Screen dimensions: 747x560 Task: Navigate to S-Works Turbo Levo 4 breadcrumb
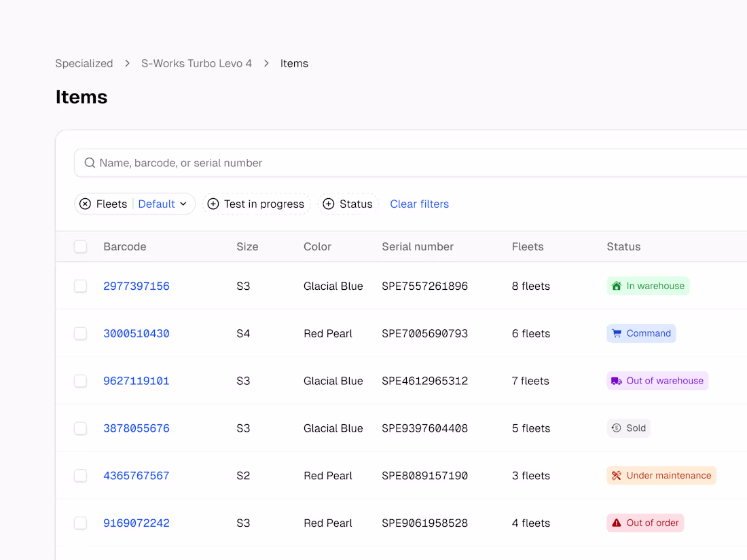click(x=196, y=64)
